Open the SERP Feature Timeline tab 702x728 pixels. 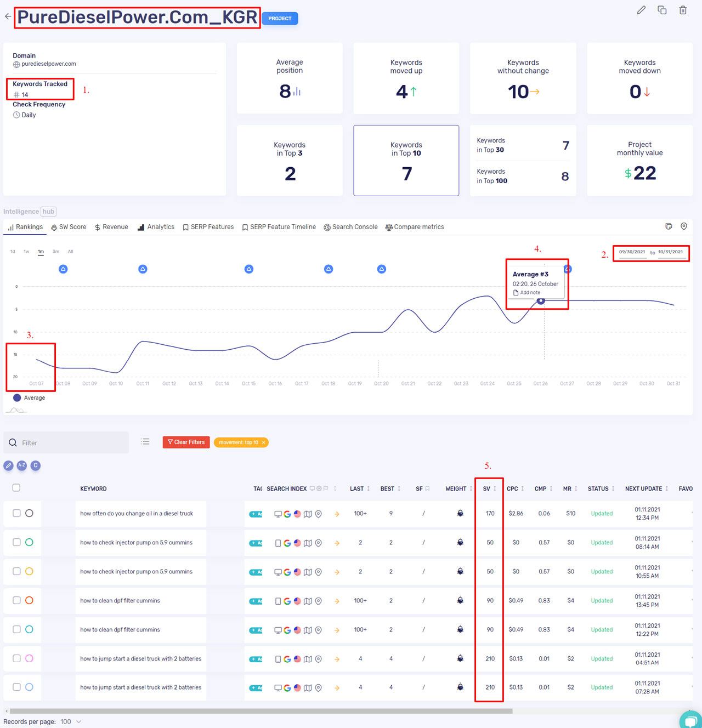tap(279, 227)
